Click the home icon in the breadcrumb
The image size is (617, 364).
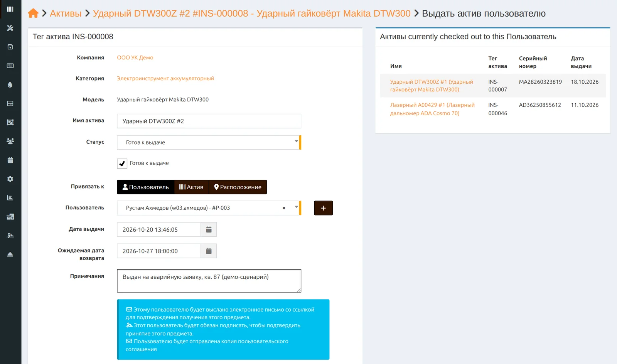pos(33,13)
